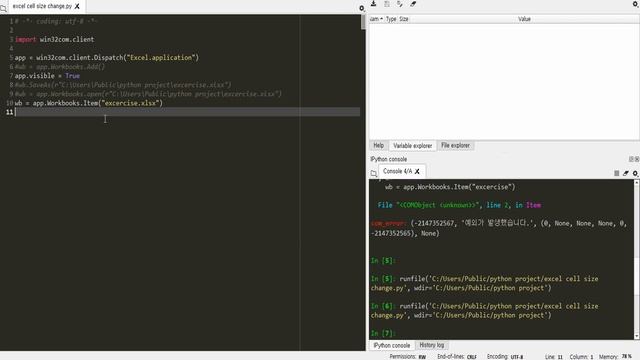
Task: Open Variable explorer options gear menu
Action: pos(636,4)
